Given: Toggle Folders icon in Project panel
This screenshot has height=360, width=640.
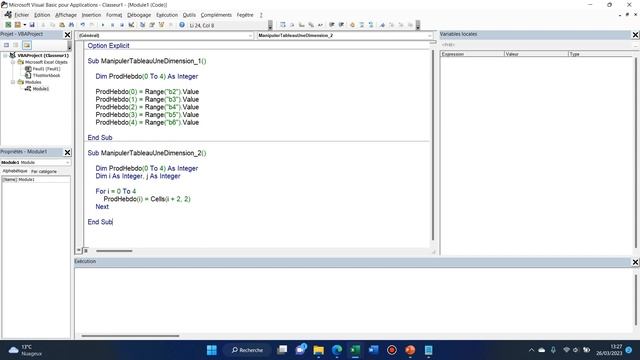Looking at the screenshot, I should tap(27, 45).
